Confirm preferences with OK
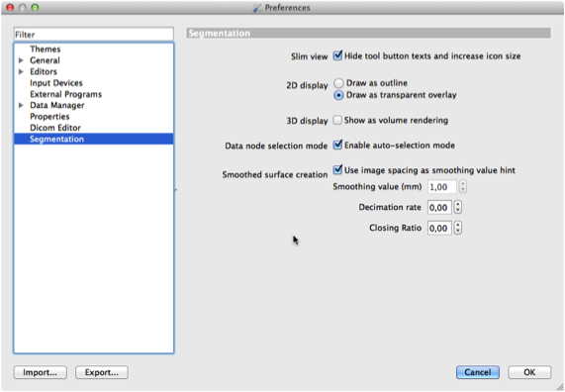Viewport: 565px width, 392px height. coord(529,372)
